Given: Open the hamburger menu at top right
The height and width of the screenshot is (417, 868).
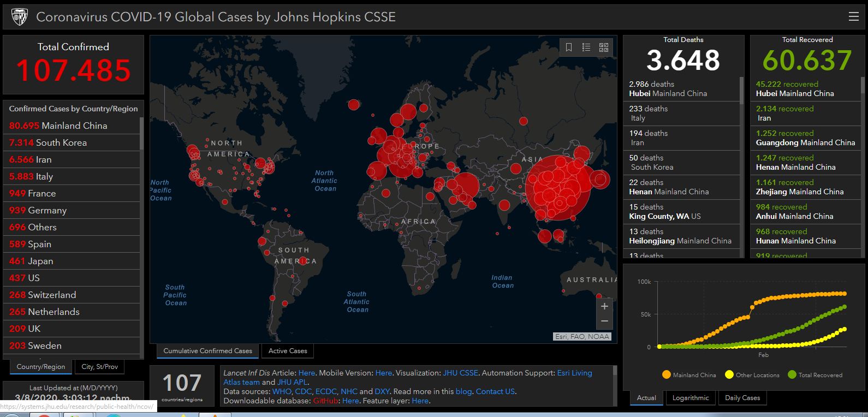Looking at the screenshot, I should pyautogui.click(x=854, y=17).
